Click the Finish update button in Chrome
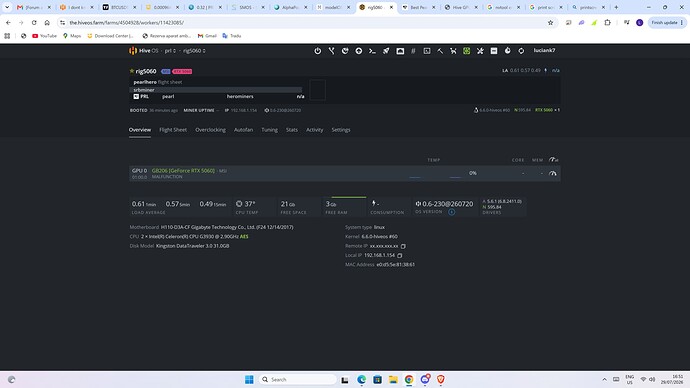690x388 pixels. point(667,22)
